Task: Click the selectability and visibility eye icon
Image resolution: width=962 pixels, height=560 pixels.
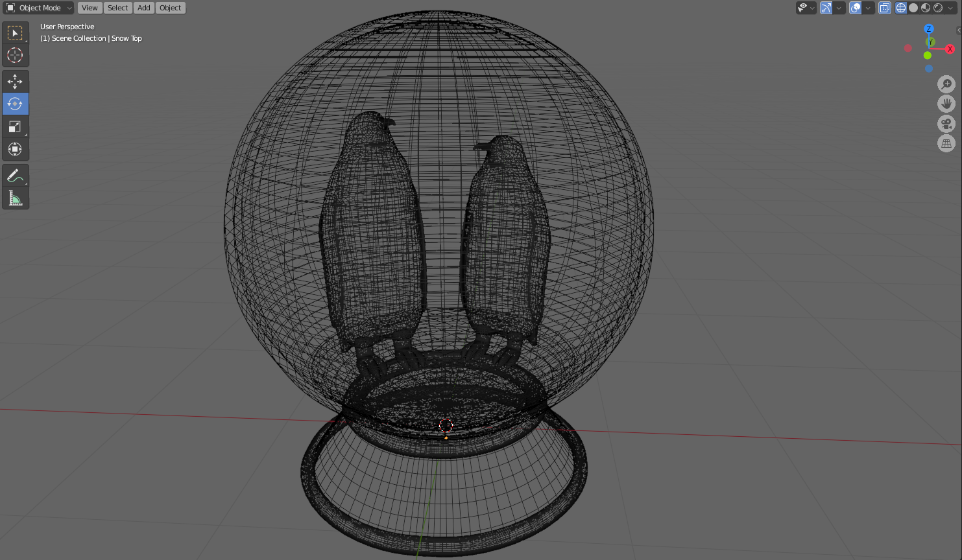Action: point(803,8)
